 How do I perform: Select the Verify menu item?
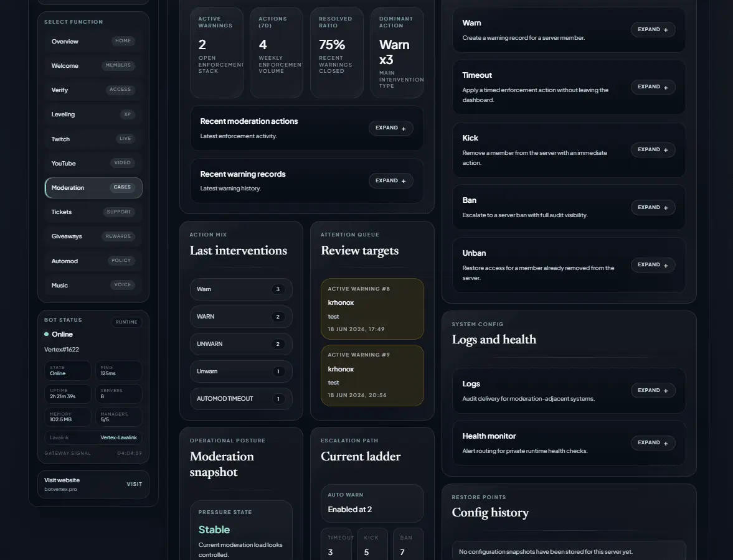[x=93, y=90]
